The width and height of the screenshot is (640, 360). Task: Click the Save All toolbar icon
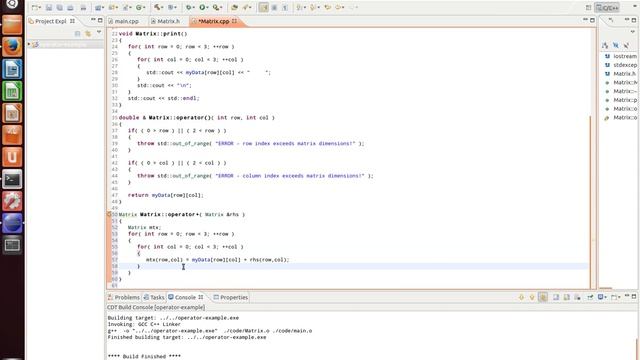60,7
